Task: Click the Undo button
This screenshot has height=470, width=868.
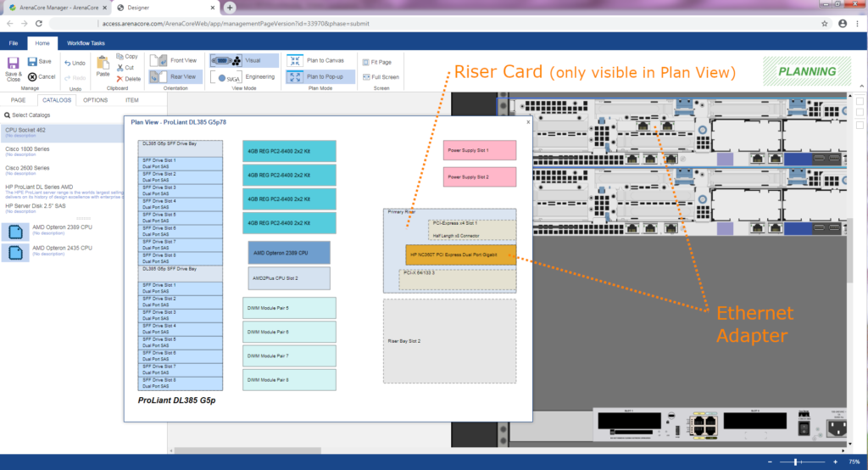Action: 75,63
